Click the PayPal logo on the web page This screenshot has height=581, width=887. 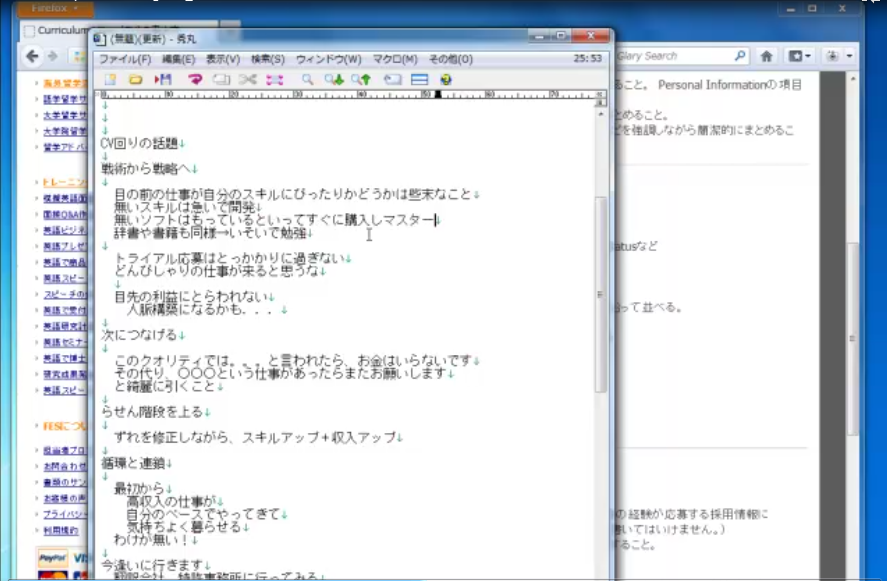tap(52, 558)
